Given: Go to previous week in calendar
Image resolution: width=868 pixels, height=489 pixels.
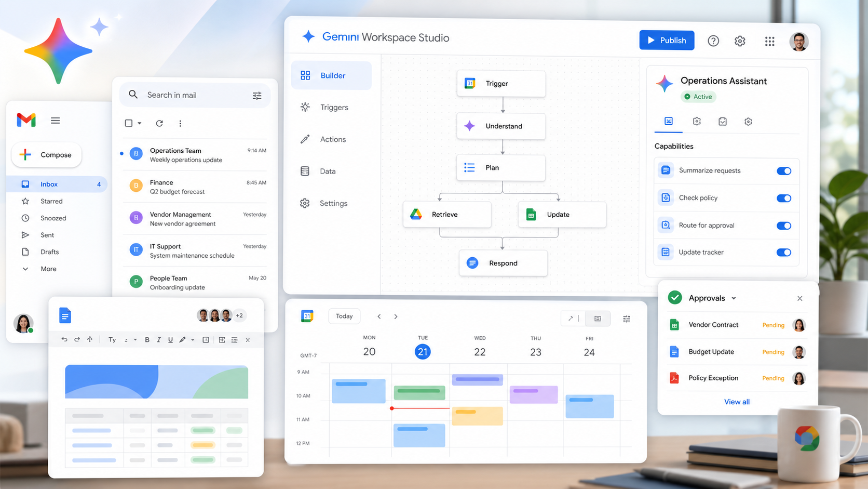Looking at the screenshot, I should click(x=379, y=316).
